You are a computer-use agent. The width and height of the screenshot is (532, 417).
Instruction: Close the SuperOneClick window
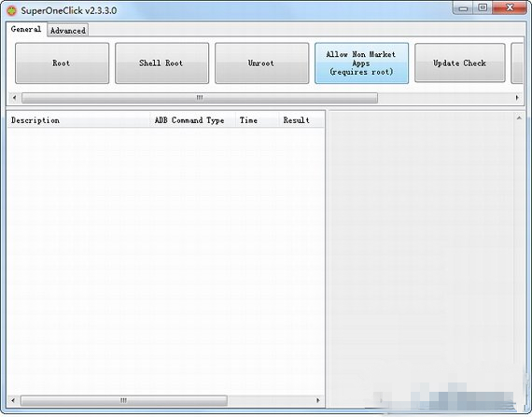click(510, 8)
